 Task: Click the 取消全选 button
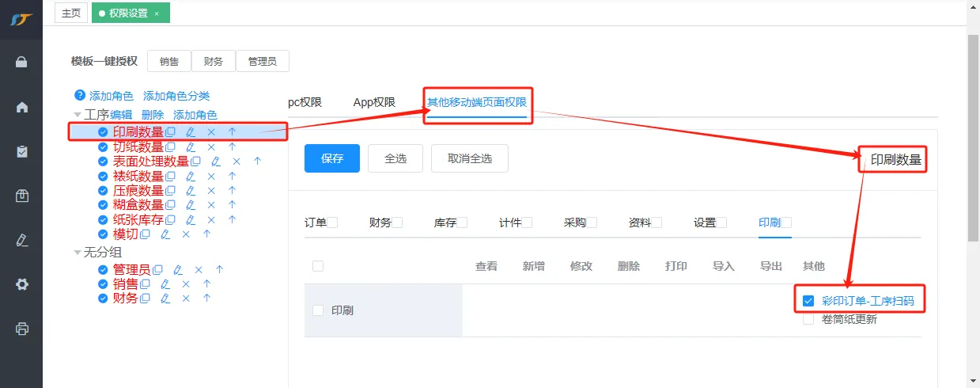point(470,158)
